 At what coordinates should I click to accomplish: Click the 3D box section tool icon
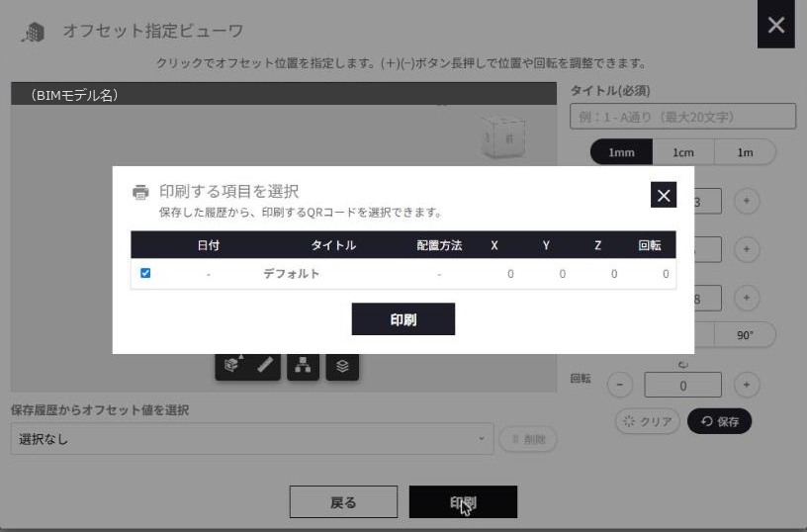pos(231,365)
